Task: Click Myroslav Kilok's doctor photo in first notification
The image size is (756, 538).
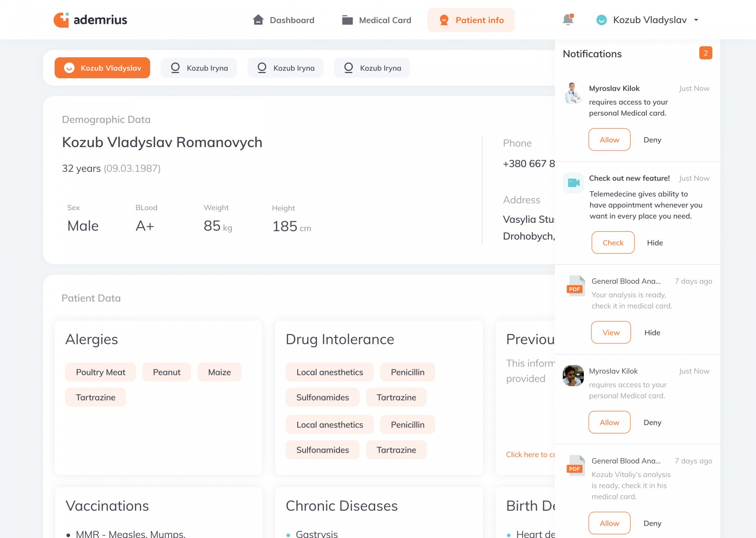Action: pos(573,93)
